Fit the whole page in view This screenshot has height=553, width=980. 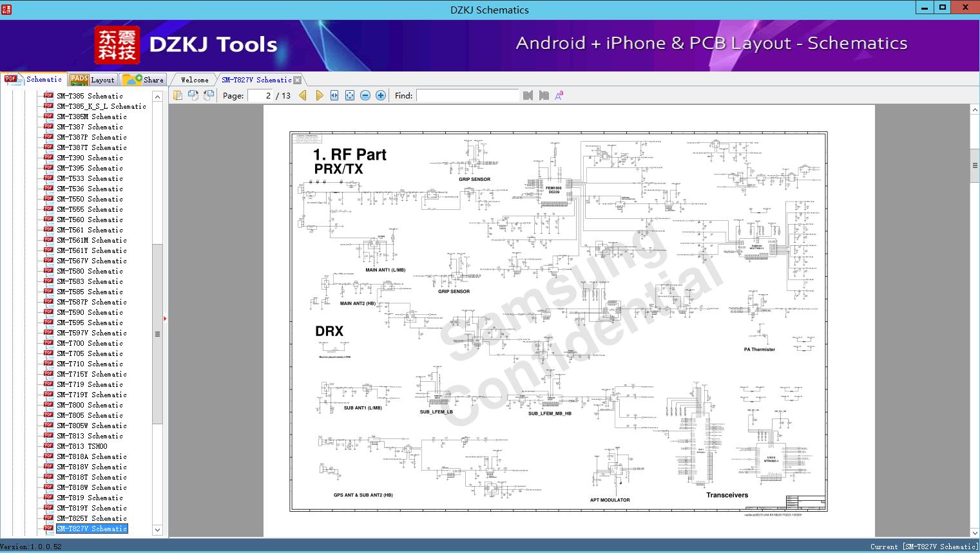click(x=350, y=95)
